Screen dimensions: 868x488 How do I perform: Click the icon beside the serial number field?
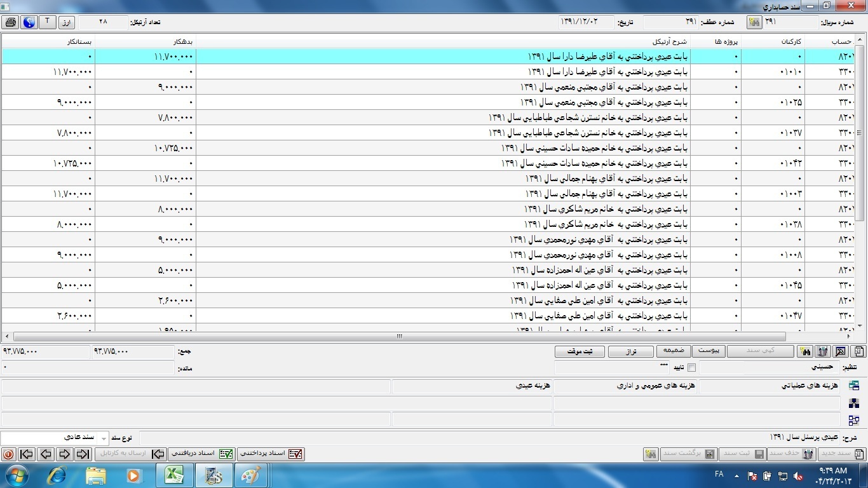pyautogui.click(x=754, y=22)
